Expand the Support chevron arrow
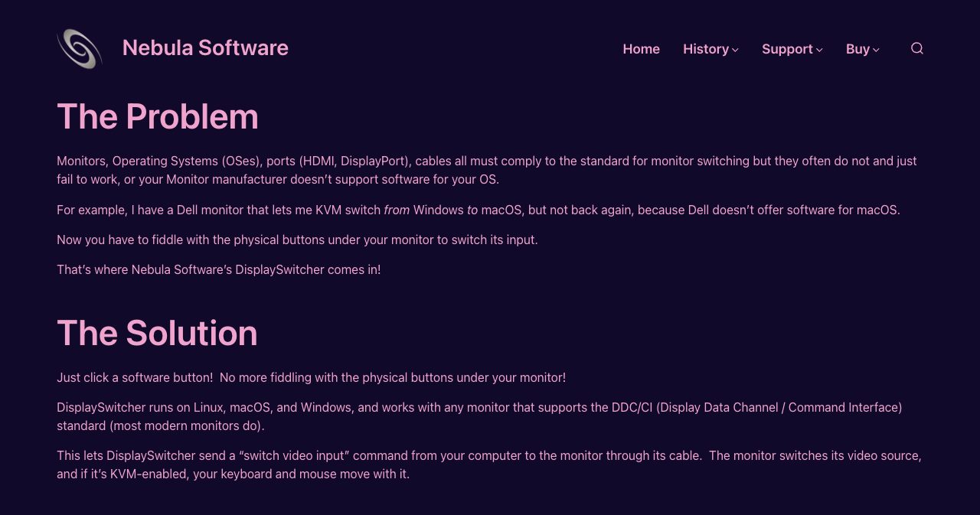The image size is (980, 515). 819,50
